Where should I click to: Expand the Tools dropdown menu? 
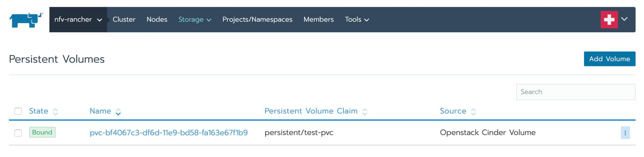(x=357, y=20)
